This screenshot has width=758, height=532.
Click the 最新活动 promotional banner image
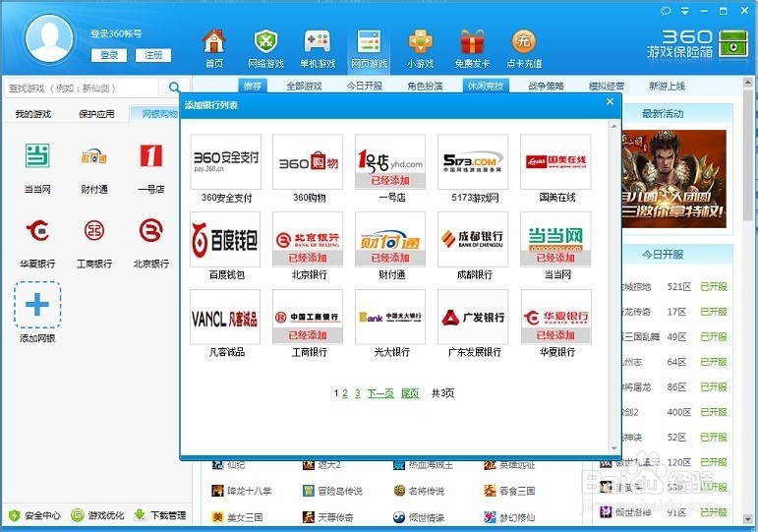coord(673,179)
